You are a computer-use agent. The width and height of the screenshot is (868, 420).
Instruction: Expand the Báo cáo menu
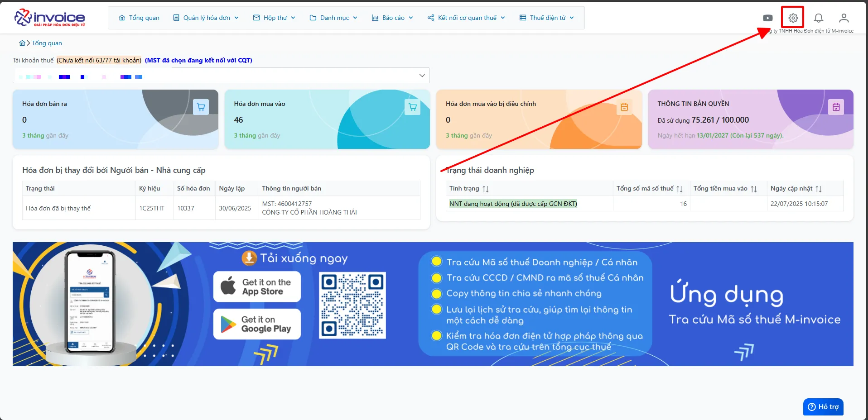point(392,18)
